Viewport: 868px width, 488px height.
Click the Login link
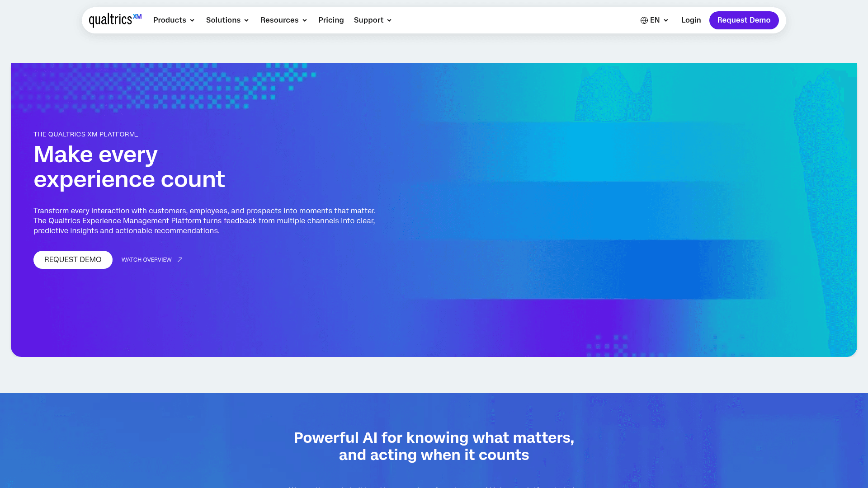[x=691, y=20]
